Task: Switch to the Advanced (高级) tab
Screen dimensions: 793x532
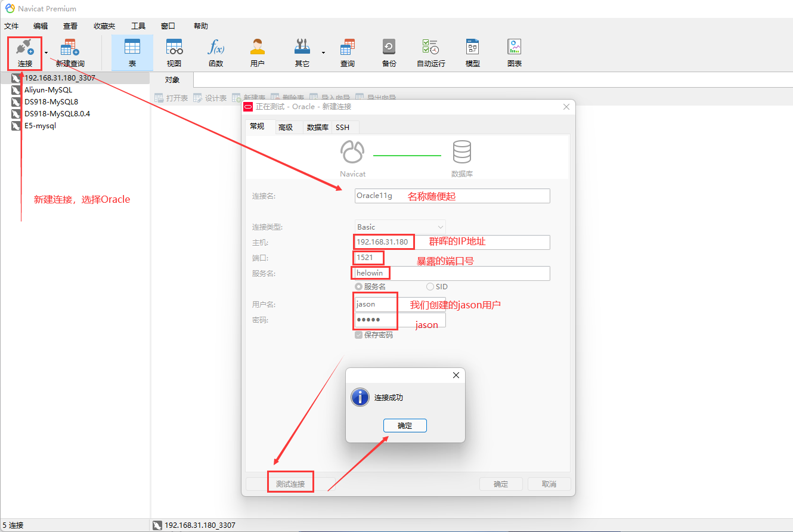Action: (x=286, y=128)
